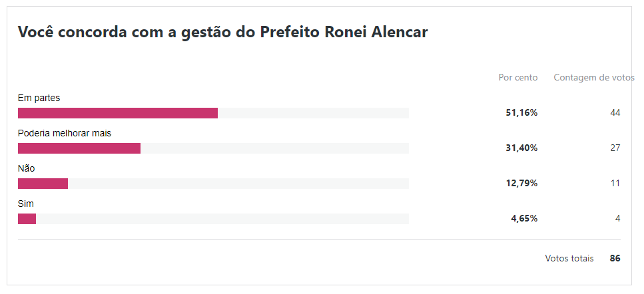This screenshot has width=644, height=294.
Task: Click the pink 'Poderia melhorar mais' bar
Action: (79, 148)
